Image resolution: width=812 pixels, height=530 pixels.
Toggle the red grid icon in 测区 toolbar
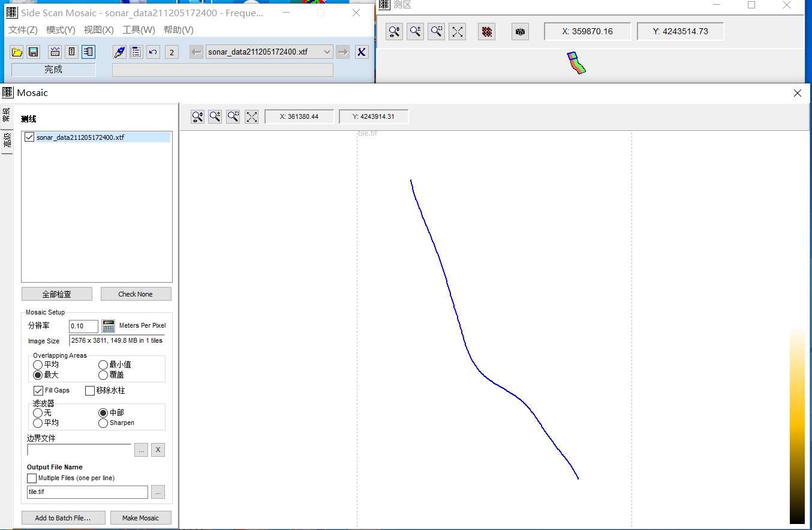pyautogui.click(x=487, y=32)
